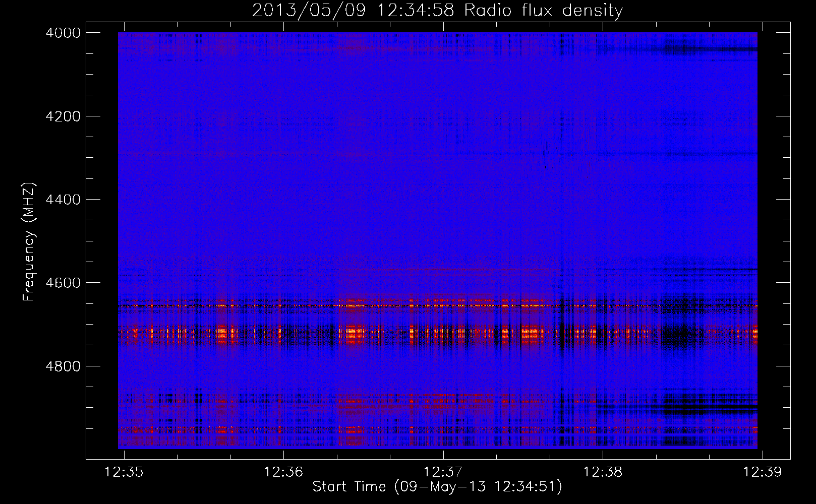The height and width of the screenshot is (504, 816).
Task: Select the 4800 frequency tick label
Action: point(63,366)
